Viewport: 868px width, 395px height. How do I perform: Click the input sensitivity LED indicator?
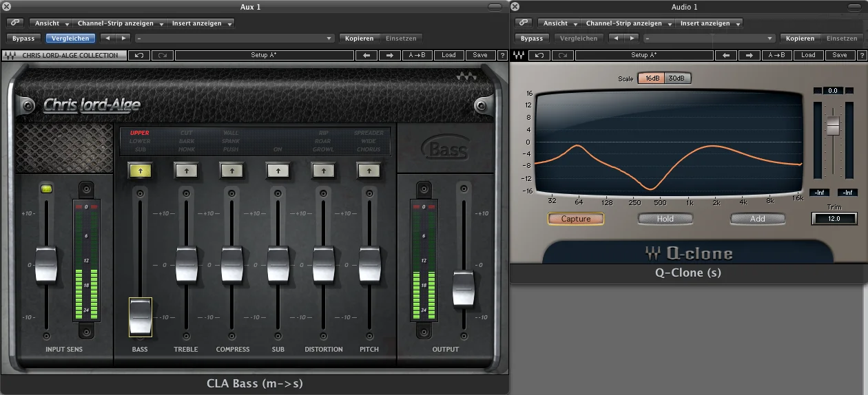(46, 188)
